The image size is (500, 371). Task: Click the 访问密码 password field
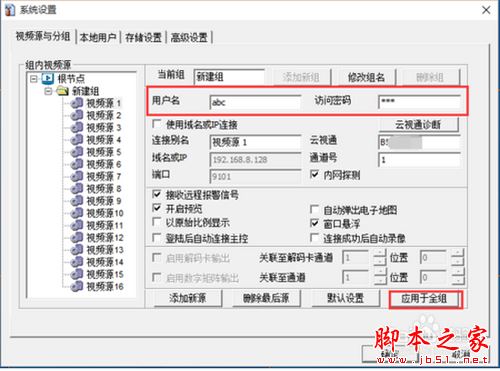[419, 102]
